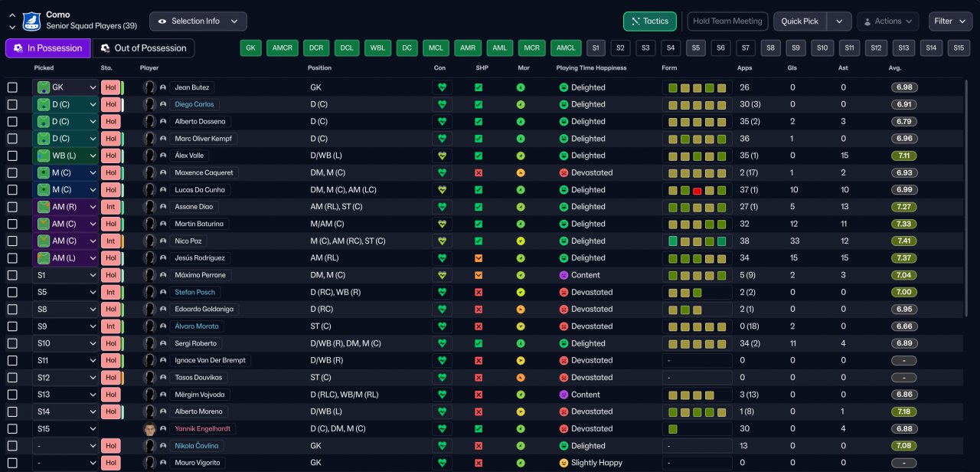Screen dimensions: 980x472
Task: Open the Selection Info dropdown
Action: point(198,21)
